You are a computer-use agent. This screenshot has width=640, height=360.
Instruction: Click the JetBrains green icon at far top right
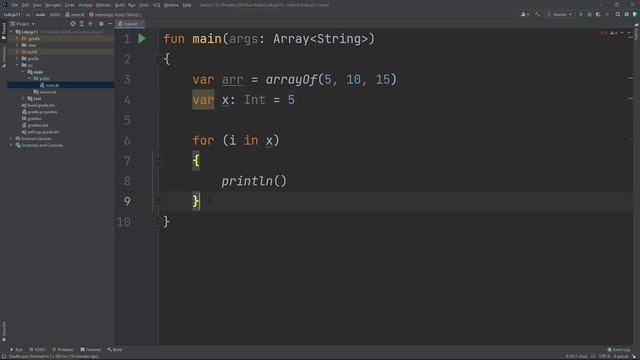click(x=635, y=14)
